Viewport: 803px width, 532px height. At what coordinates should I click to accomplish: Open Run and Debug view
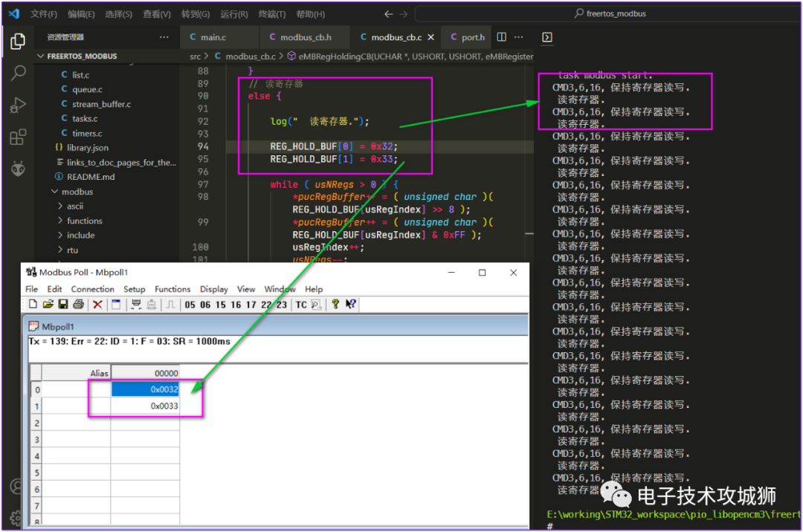(x=18, y=106)
